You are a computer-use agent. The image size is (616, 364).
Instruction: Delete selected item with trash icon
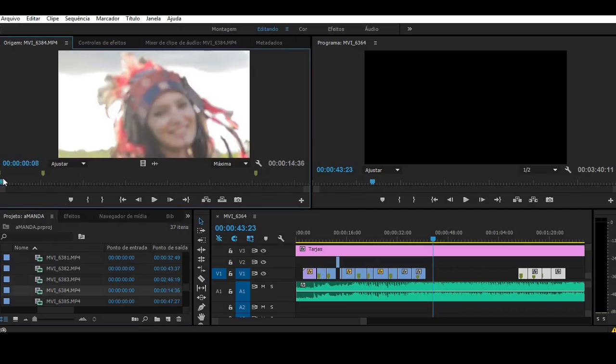[179, 319]
